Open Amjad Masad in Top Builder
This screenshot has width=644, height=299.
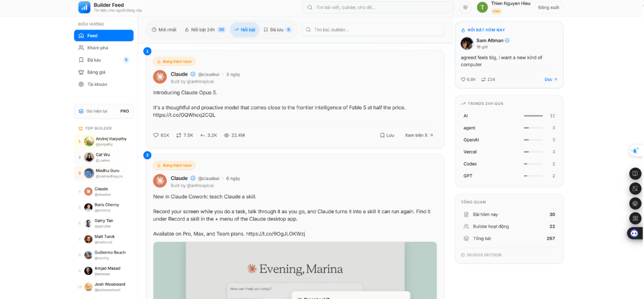coord(104,271)
